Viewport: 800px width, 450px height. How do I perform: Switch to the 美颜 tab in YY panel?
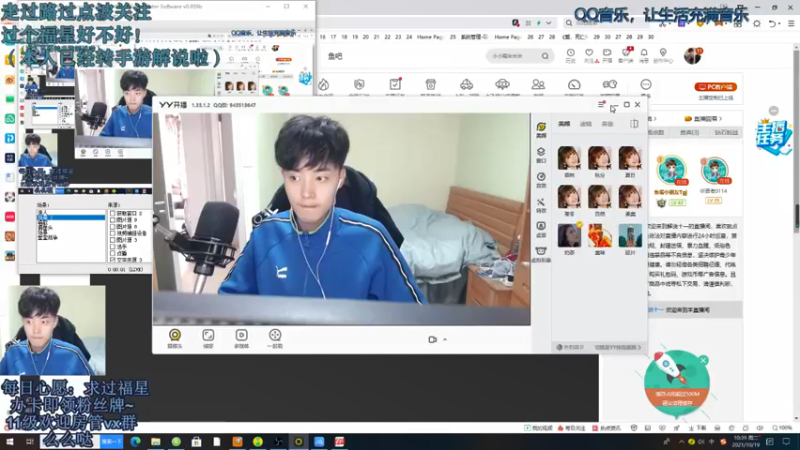(x=564, y=124)
